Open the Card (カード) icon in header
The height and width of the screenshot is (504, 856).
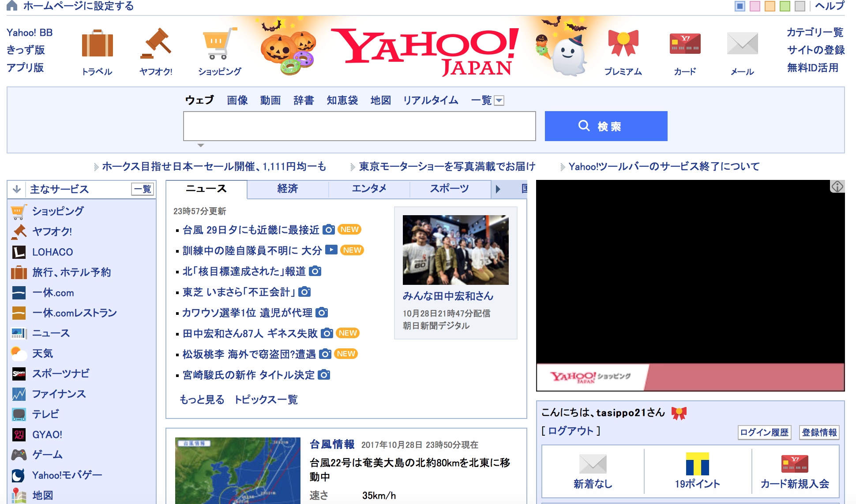pyautogui.click(x=685, y=44)
